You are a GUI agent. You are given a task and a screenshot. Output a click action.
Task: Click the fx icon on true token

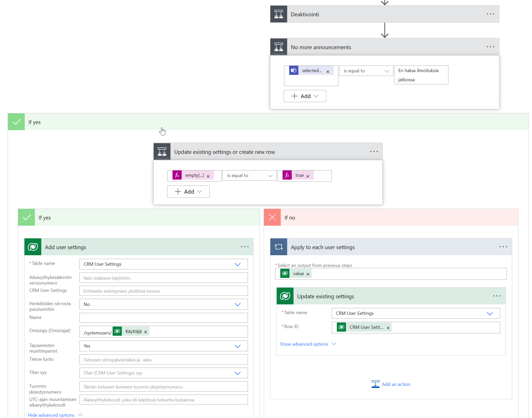coord(287,175)
